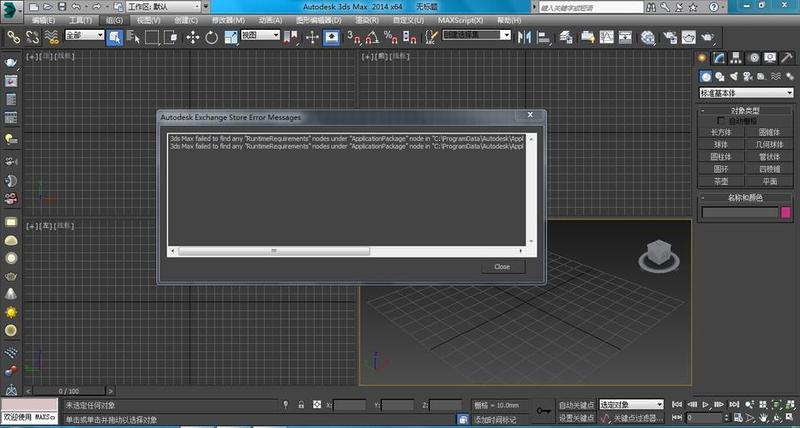Activate the Select and Move tool

[x=193, y=37]
